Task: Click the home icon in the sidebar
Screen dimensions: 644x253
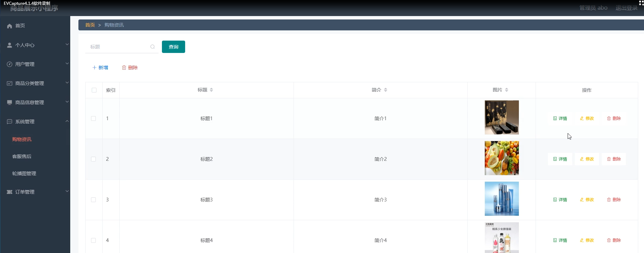Action: [10, 26]
